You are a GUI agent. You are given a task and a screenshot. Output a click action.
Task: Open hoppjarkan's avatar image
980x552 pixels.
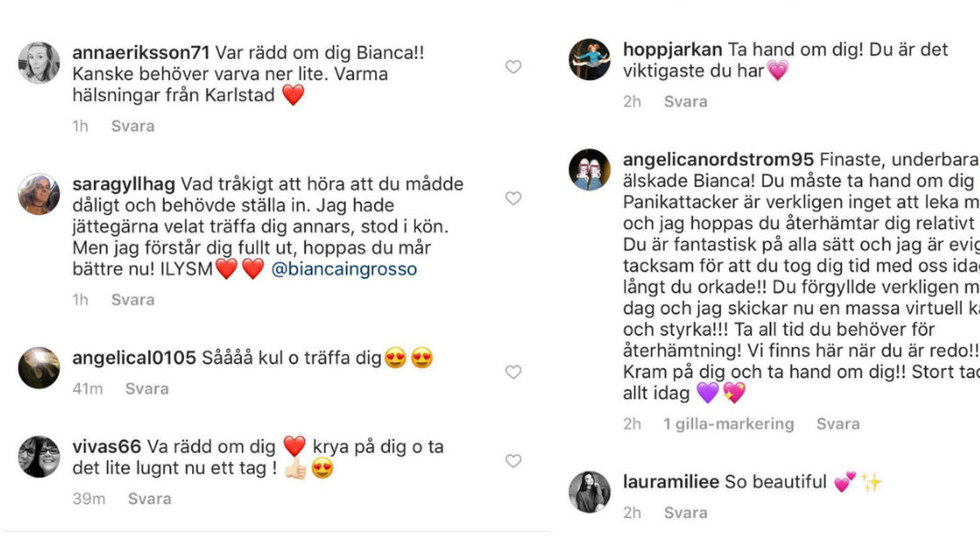tap(589, 60)
